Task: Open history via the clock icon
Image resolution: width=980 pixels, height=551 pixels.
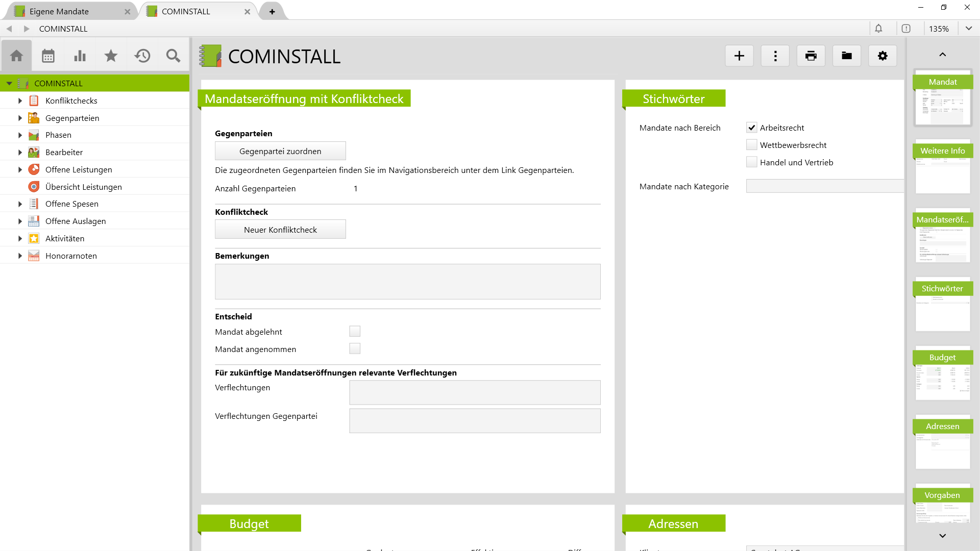Action: click(x=142, y=55)
